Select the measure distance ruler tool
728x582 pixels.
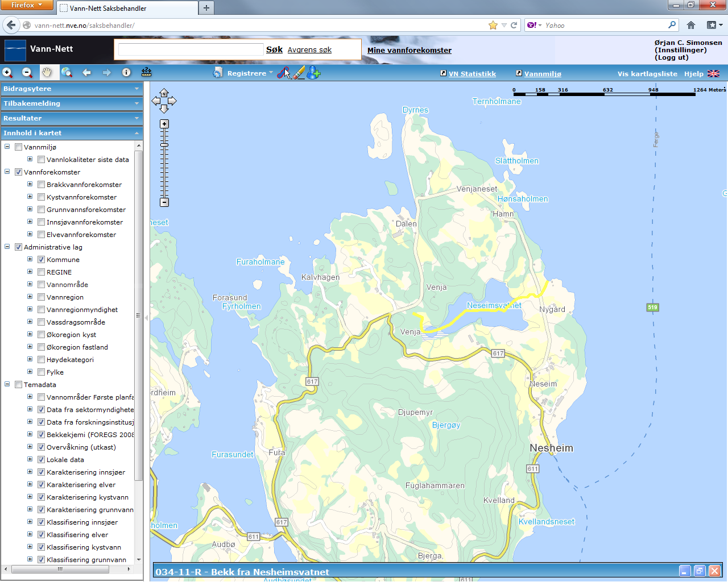(146, 72)
